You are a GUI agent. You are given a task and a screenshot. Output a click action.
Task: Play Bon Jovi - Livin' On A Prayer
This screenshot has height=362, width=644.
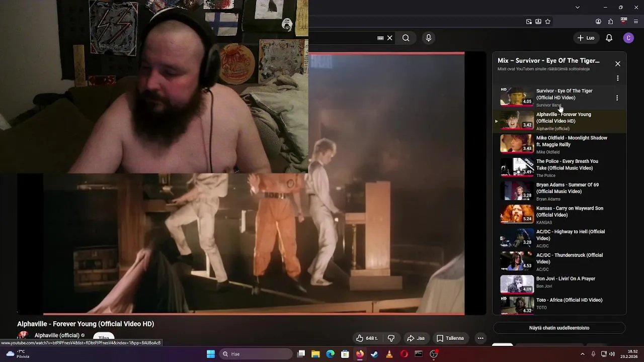[x=559, y=284]
